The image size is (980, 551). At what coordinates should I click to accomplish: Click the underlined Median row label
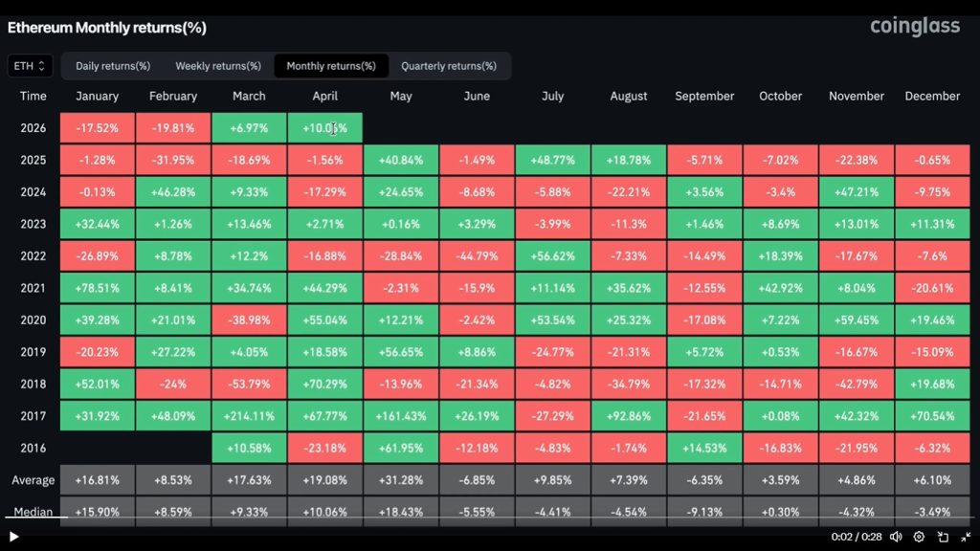[33, 512]
